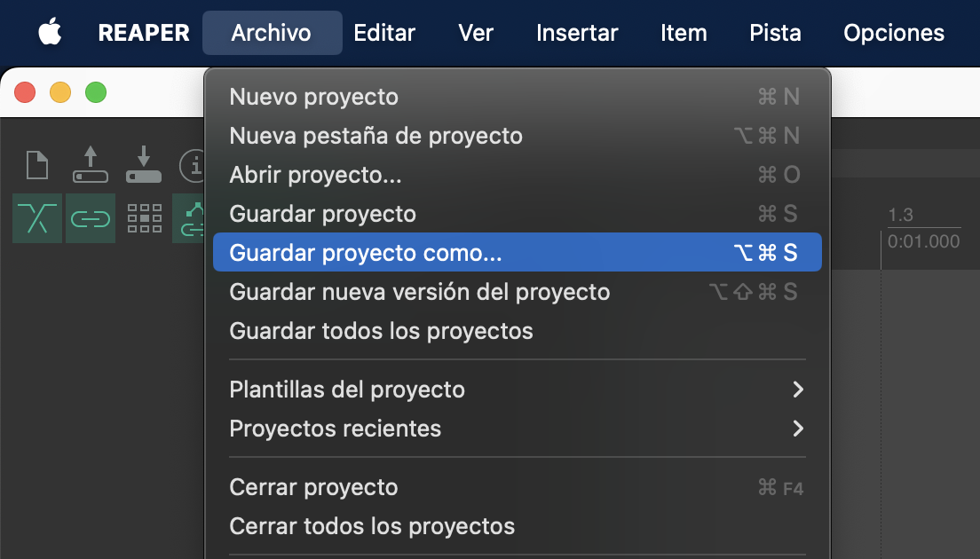Open the Insertar menu
The image size is (980, 559).
pyautogui.click(x=577, y=33)
